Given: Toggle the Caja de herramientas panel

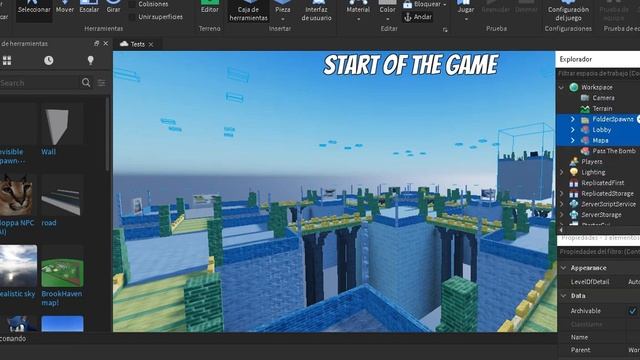Looking at the screenshot, I should click(248, 11).
